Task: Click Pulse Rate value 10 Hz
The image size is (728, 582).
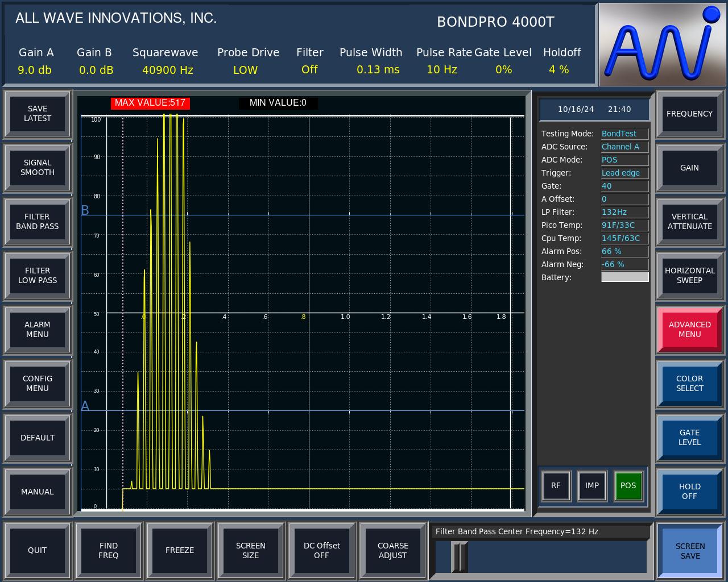Action: (x=442, y=69)
